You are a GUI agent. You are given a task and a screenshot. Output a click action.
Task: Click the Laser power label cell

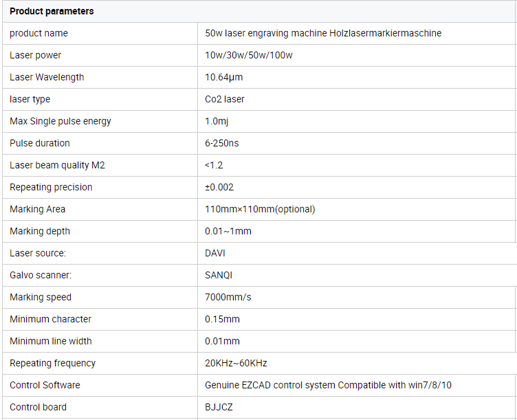pos(36,55)
